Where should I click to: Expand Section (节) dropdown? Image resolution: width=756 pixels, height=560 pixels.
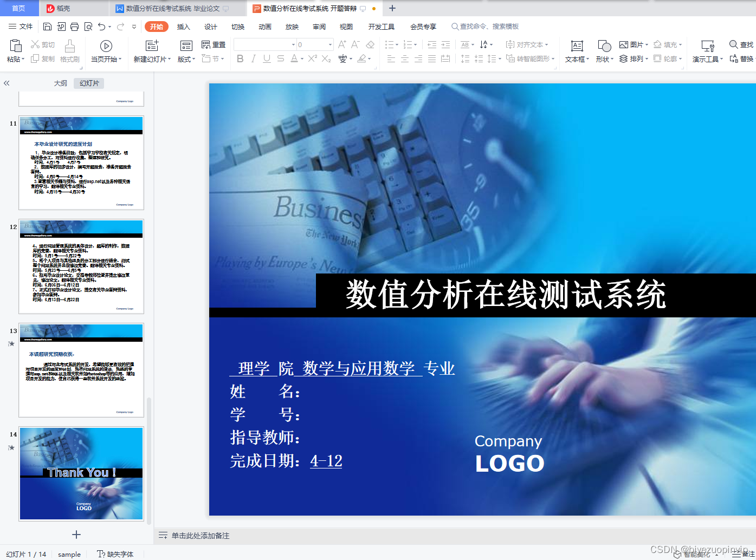point(222,59)
